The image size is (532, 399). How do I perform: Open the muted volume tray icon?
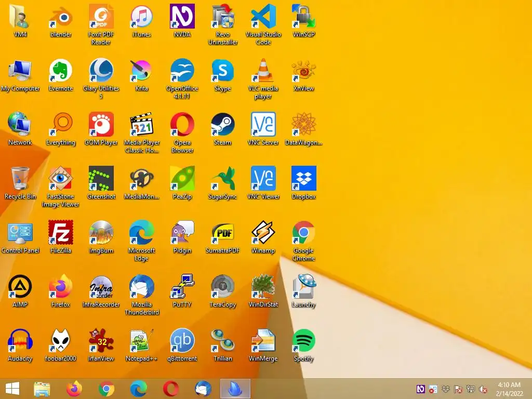[x=483, y=389]
